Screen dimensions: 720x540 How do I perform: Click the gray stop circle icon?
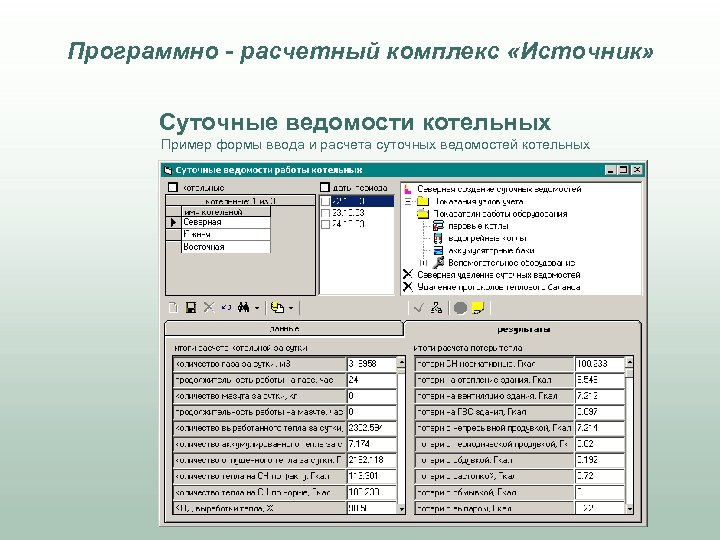pyautogui.click(x=460, y=308)
